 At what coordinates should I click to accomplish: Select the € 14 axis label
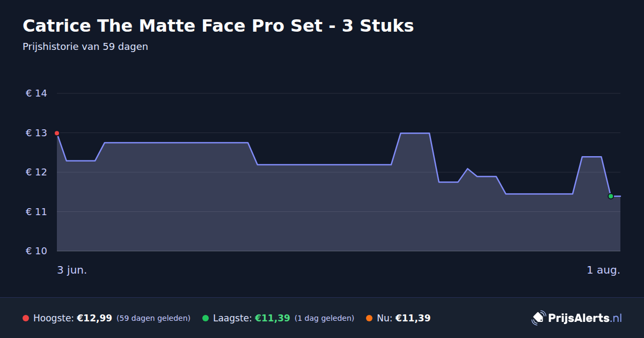tap(36, 93)
